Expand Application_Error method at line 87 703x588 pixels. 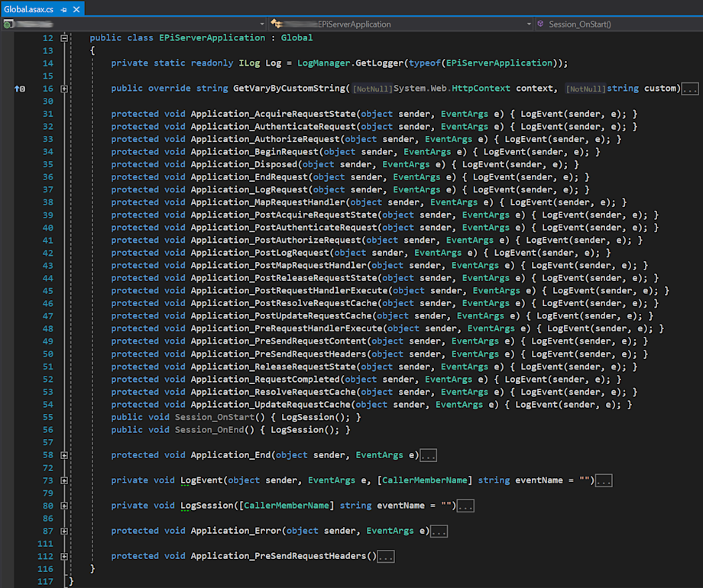click(x=64, y=531)
